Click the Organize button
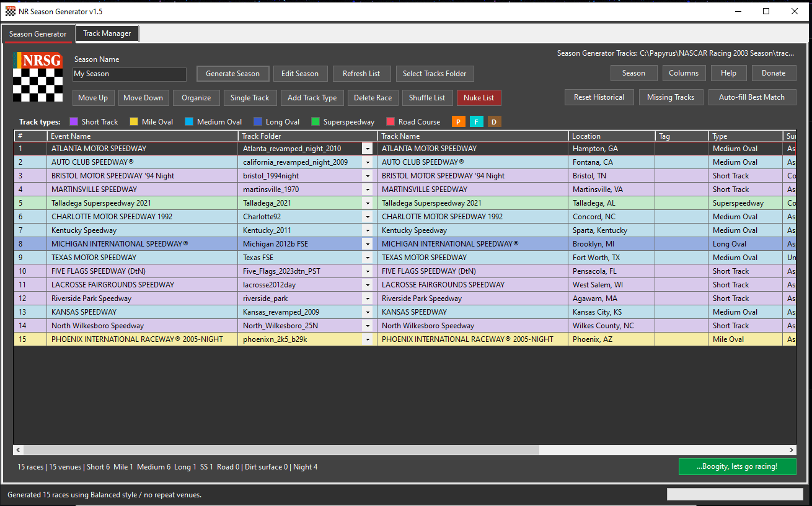The height and width of the screenshot is (506, 812). tap(196, 98)
